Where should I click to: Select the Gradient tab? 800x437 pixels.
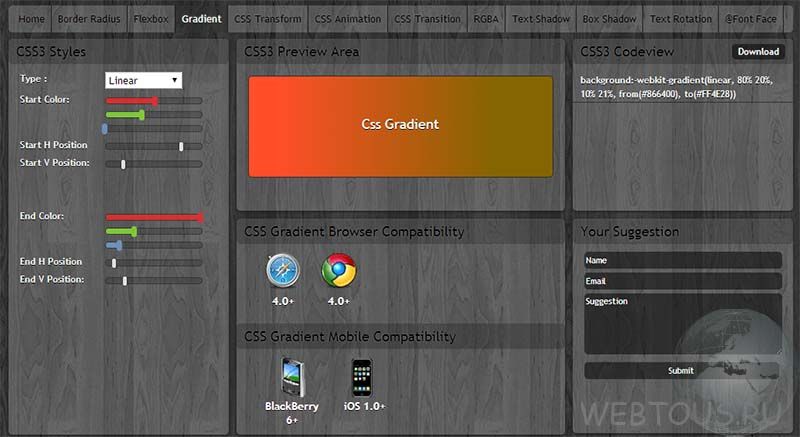202,19
